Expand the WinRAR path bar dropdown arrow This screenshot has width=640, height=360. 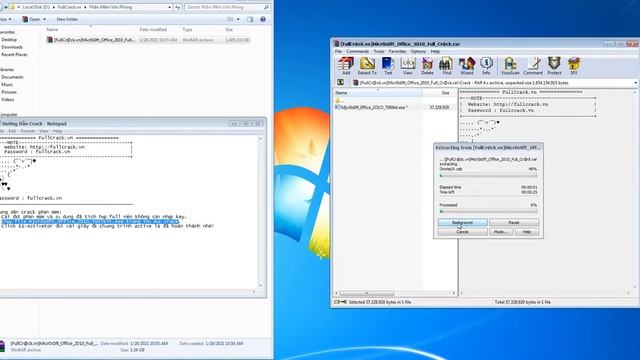[636, 82]
